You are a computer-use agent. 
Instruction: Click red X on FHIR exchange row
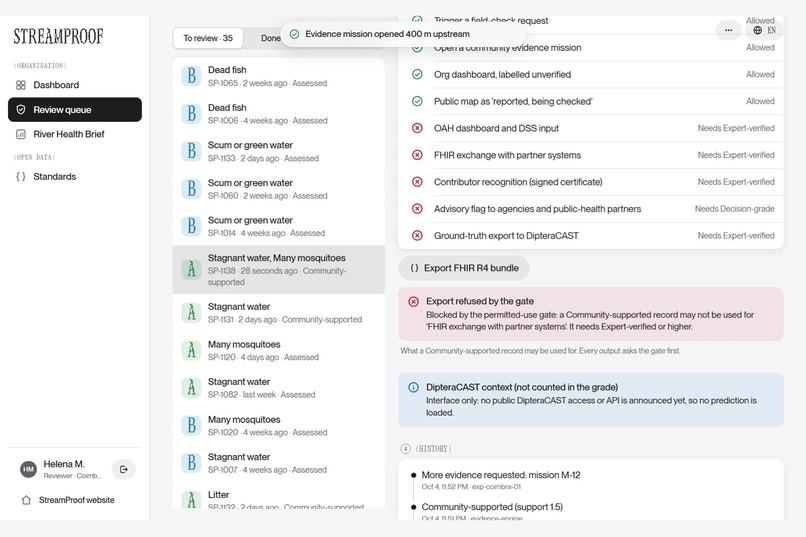tap(417, 155)
